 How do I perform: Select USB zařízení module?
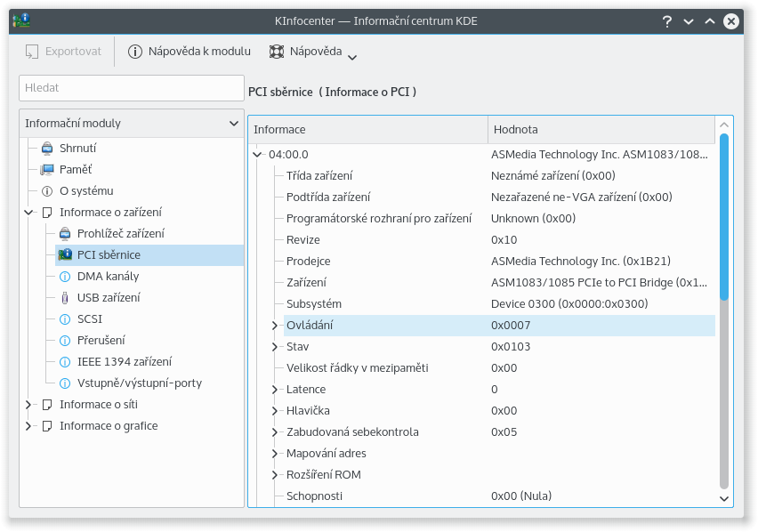tap(109, 298)
